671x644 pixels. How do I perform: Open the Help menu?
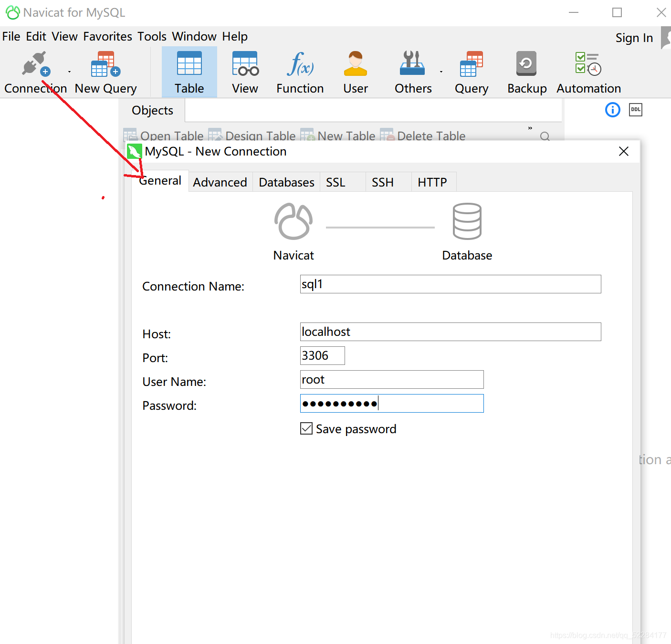coord(235,37)
